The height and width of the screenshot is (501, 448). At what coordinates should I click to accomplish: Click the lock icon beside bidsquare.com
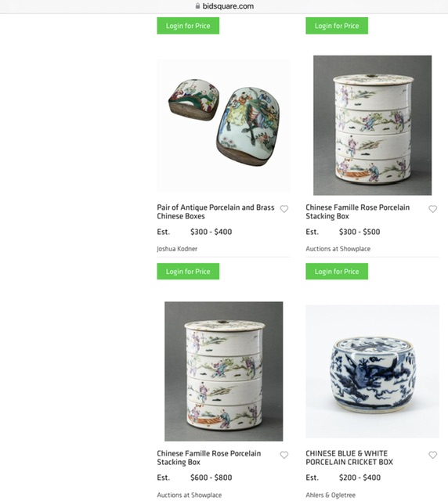197,6
